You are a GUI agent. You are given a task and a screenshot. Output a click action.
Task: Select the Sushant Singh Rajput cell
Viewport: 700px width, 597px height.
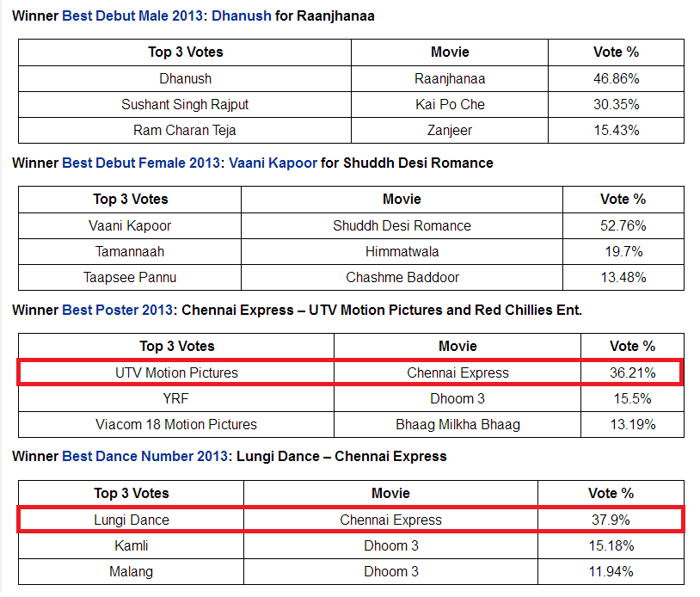185,104
